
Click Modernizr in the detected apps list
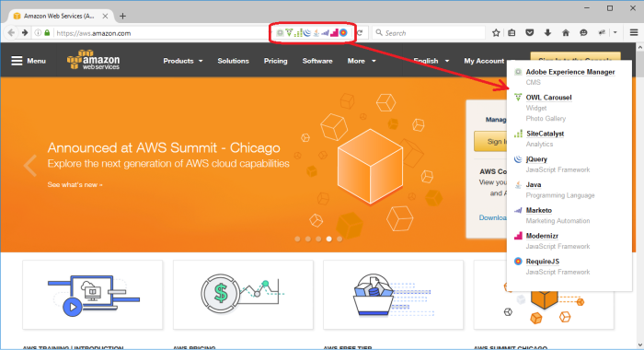click(x=542, y=236)
